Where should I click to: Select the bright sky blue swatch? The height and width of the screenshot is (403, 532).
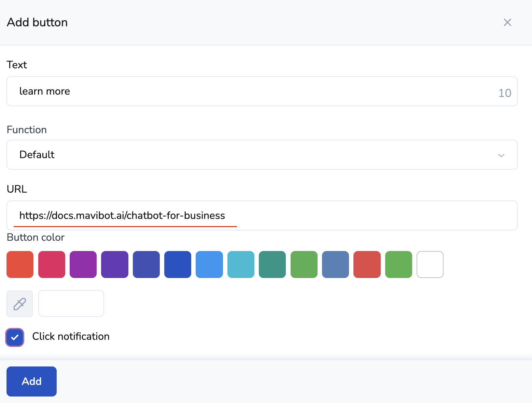[x=209, y=264]
